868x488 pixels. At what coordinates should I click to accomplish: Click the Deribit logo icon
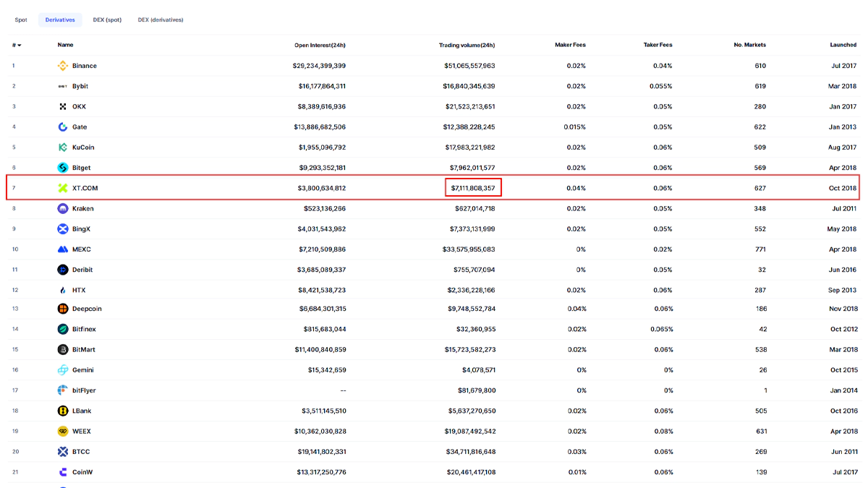(63, 270)
